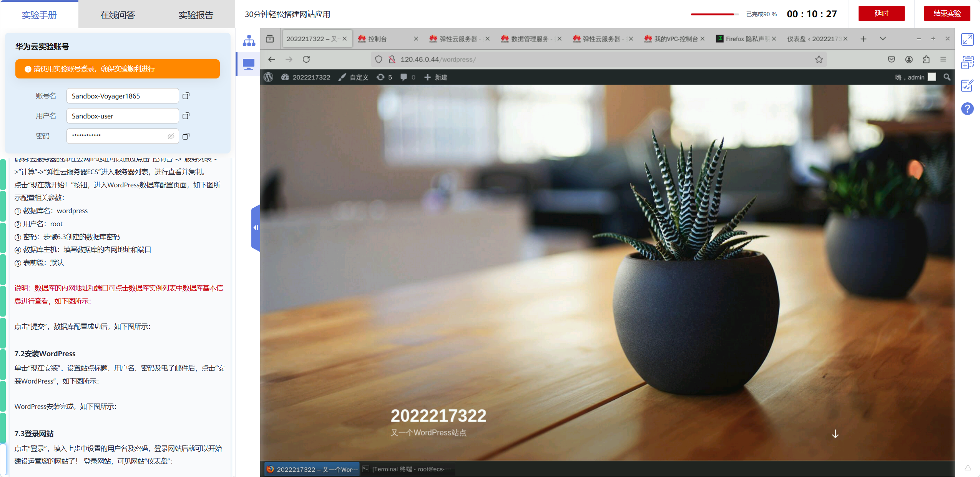Open the Firefox extensions puzzle icon
This screenshot has width=980, height=477.
[926, 59]
